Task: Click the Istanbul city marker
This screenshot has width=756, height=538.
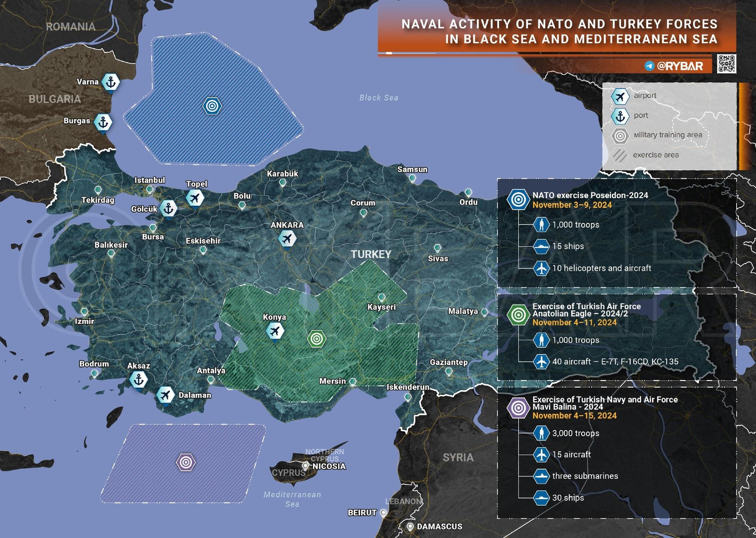Action: 150,189
